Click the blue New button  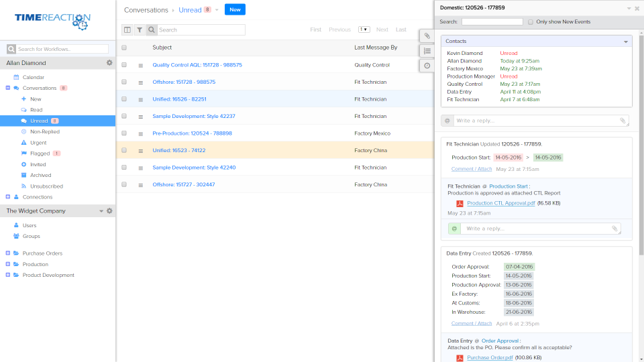click(x=235, y=9)
